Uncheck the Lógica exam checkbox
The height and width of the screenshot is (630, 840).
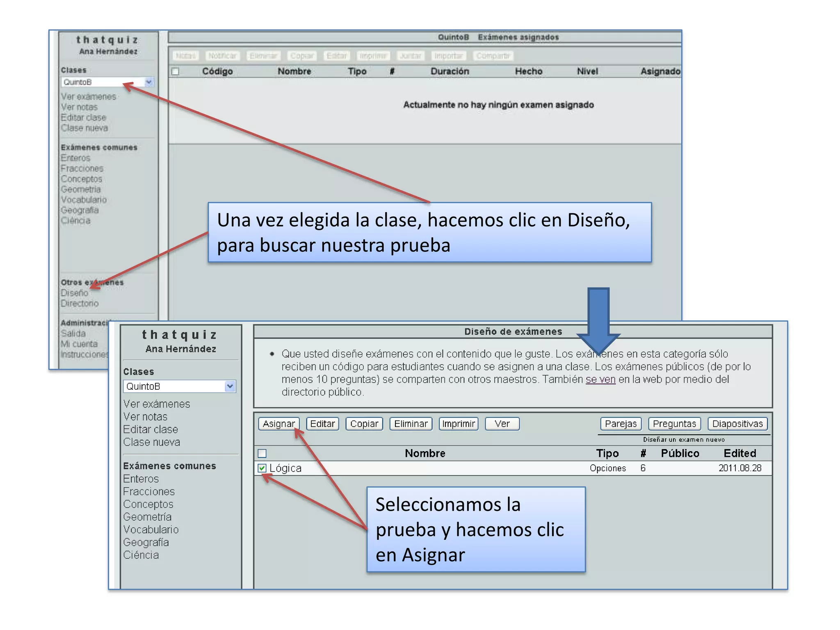tap(262, 468)
